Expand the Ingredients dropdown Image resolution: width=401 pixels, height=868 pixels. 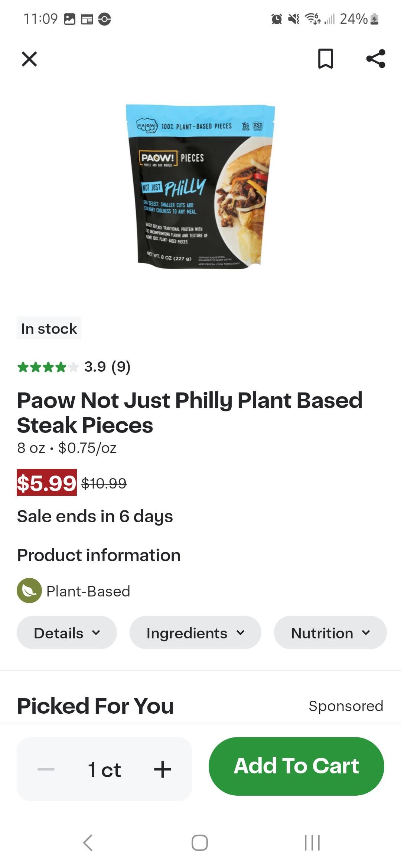pyautogui.click(x=195, y=633)
